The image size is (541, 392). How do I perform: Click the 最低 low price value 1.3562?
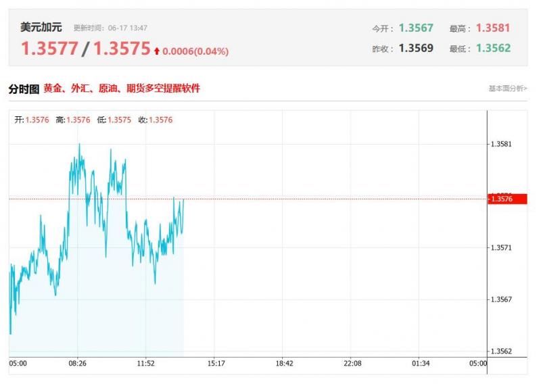tap(494, 48)
